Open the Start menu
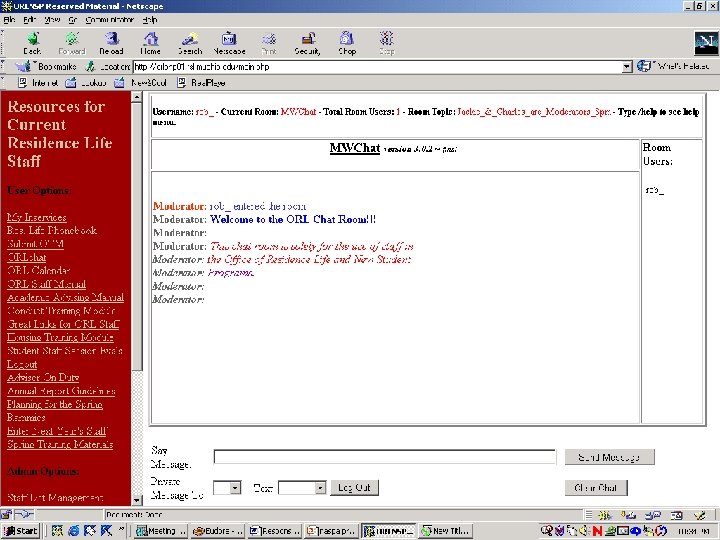Image resolution: width=720 pixels, height=540 pixels. (20, 531)
